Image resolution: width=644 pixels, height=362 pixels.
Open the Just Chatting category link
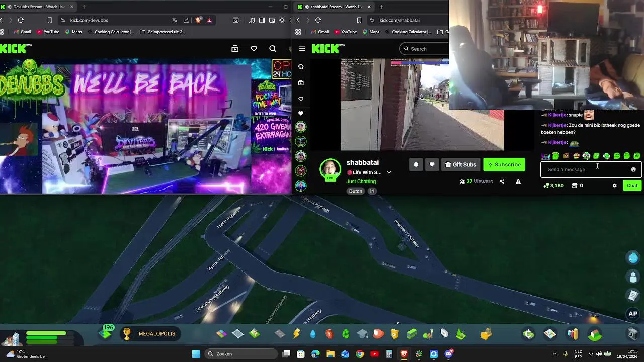(x=361, y=182)
